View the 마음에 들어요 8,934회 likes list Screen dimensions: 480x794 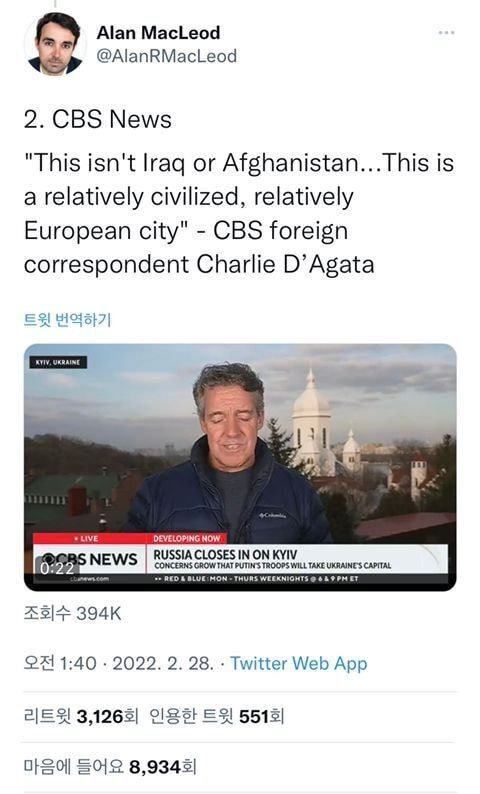tap(110, 767)
